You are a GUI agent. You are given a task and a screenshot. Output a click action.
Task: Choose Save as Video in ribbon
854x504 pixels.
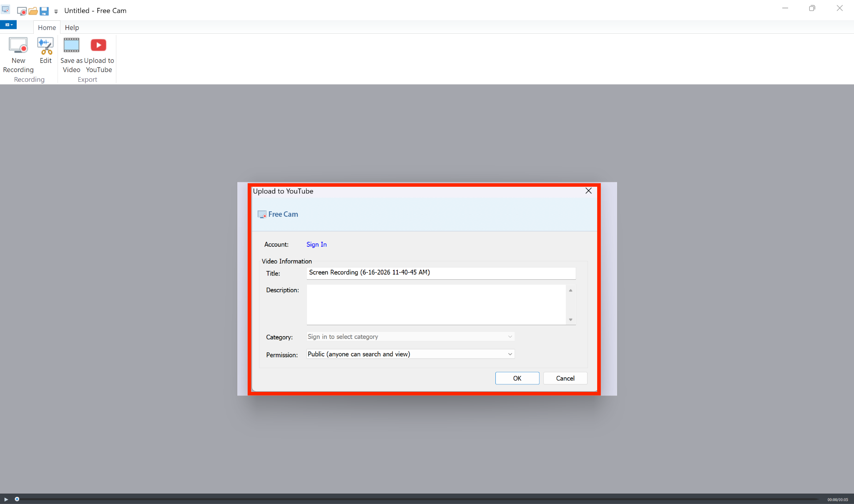(x=71, y=55)
